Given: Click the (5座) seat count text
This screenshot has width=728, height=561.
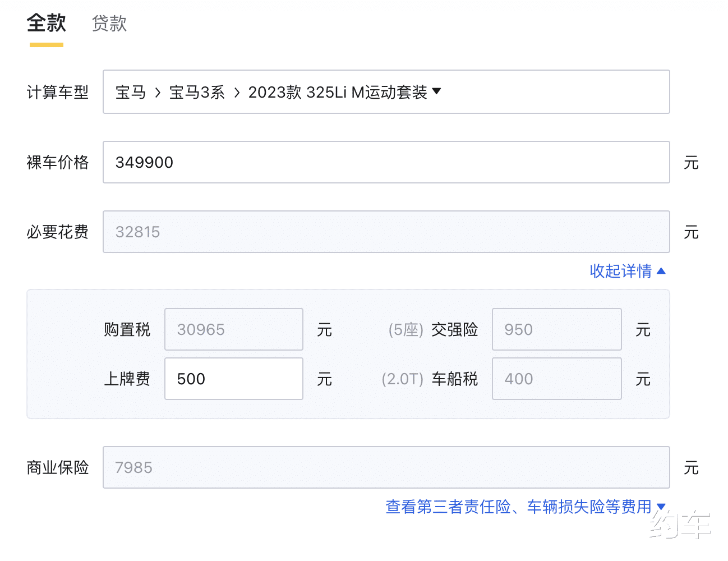Looking at the screenshot, I should (406, 329).
